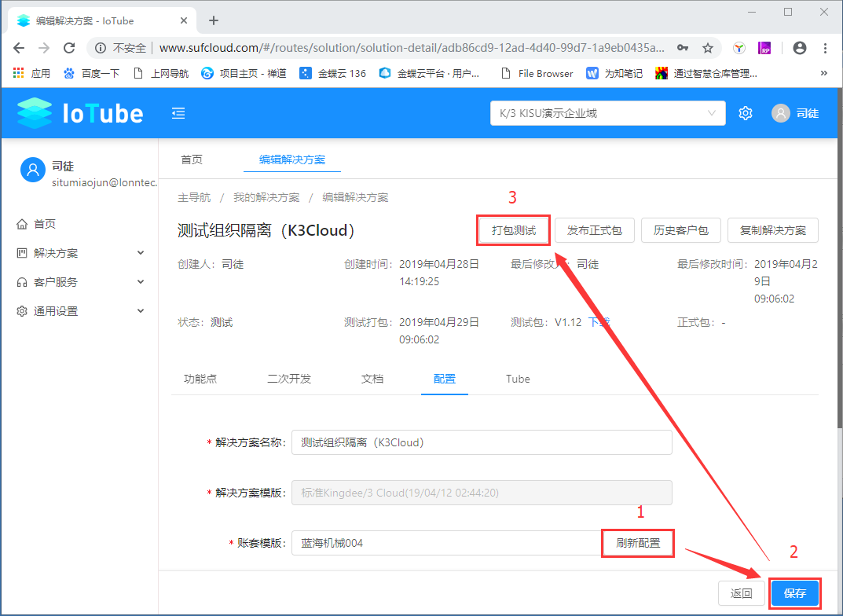Click the browser profile account icon
This screenshot has width=843, height=616.
(800, 48)
